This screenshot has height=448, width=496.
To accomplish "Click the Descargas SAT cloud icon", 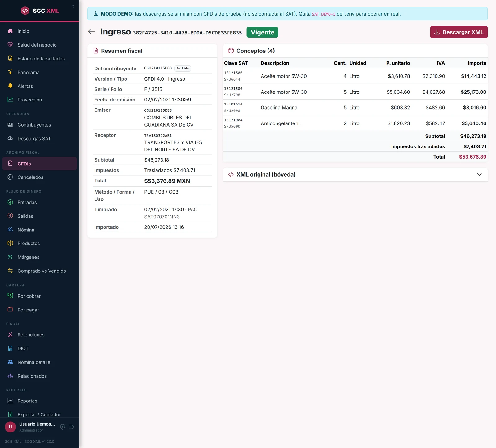I will pyautogui.click(x=10, y=138).
